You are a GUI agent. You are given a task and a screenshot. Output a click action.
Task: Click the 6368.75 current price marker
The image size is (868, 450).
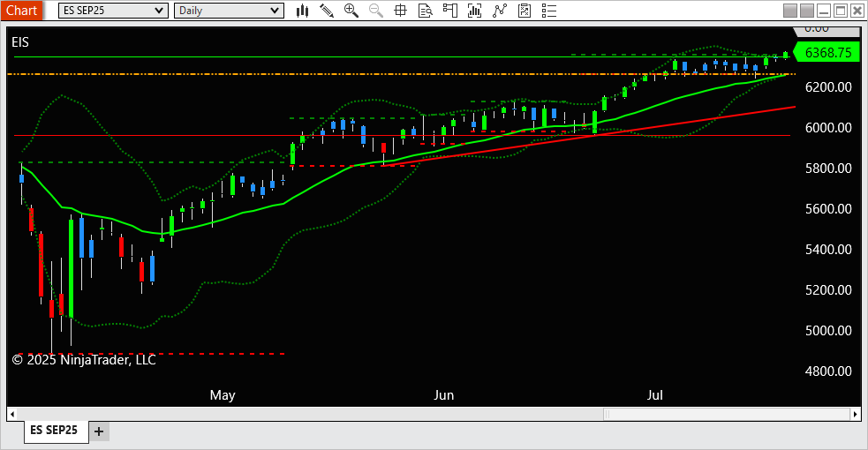827,53
